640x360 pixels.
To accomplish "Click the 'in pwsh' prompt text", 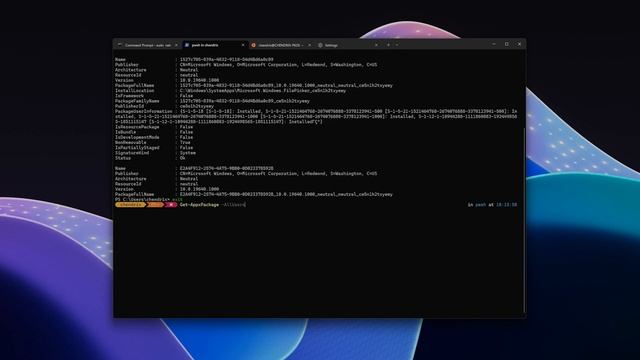I will (x=476, y=205).
